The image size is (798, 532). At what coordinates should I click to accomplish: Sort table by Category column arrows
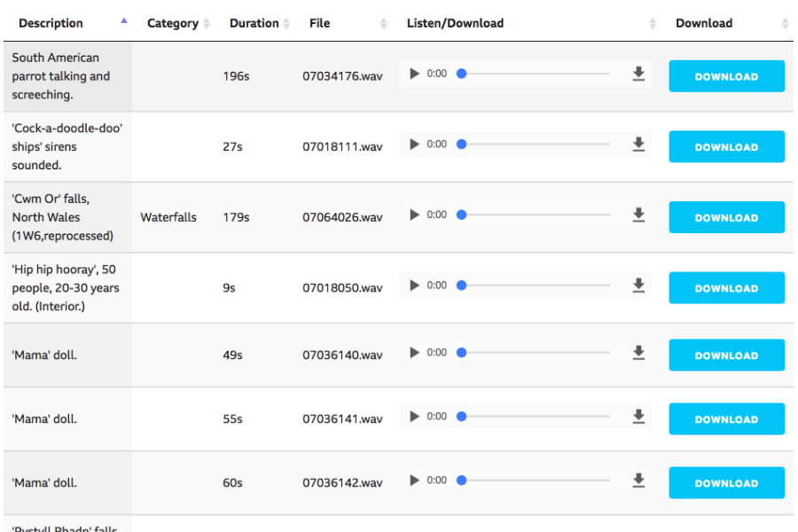207,24
